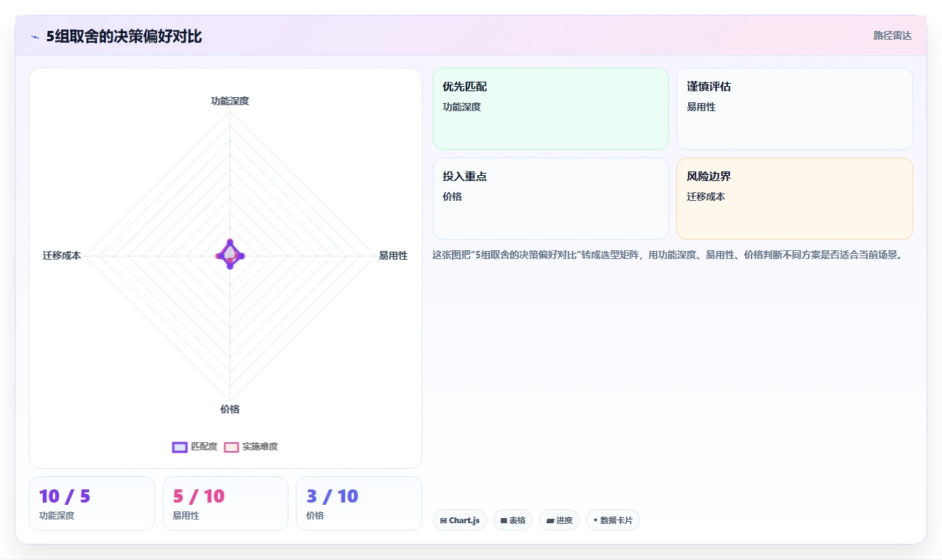Click the 实施难度 legend text
The width and height of the screenshot is (942, 560).
pos(260,447)
